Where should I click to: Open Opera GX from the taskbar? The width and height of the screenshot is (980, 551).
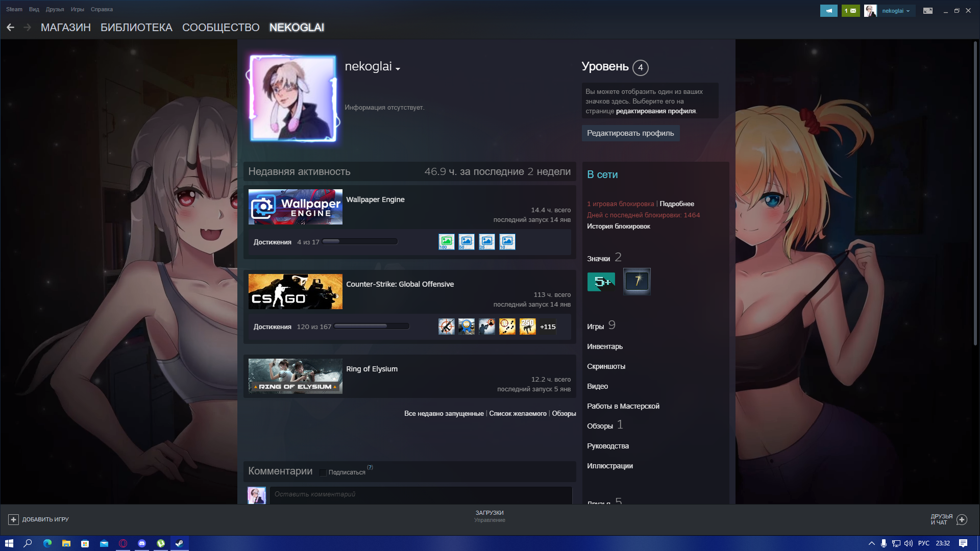(x=123, y=543)
